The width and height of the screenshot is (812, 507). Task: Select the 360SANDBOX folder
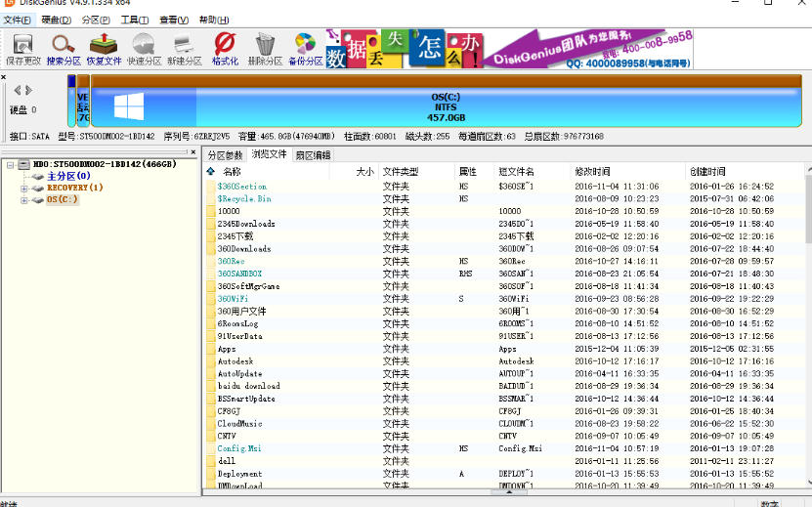239,274
